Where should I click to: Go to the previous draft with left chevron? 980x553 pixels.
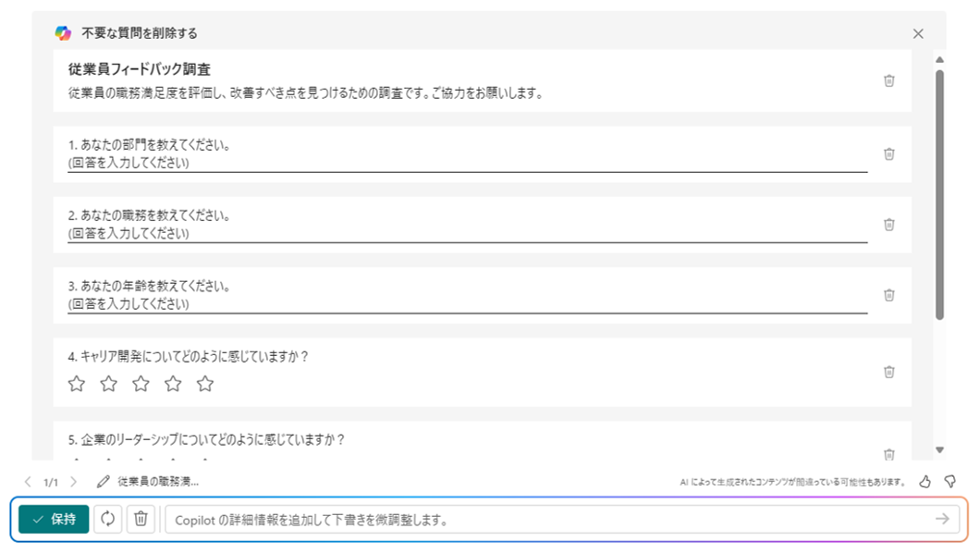coord(28,482)
